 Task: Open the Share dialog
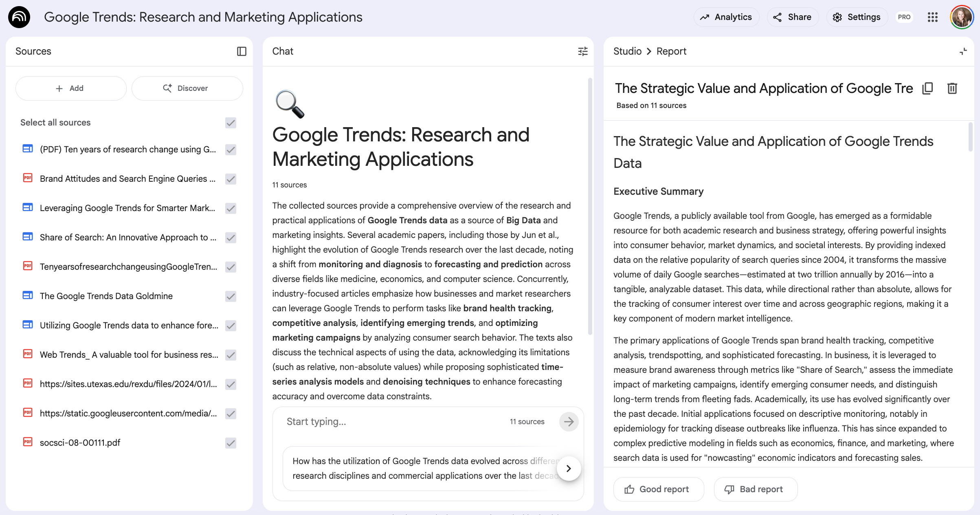point(792,17)
